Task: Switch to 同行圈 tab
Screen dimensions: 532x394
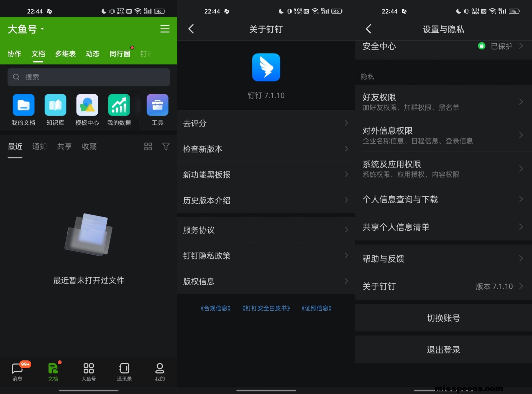Action: coord(120,54)
